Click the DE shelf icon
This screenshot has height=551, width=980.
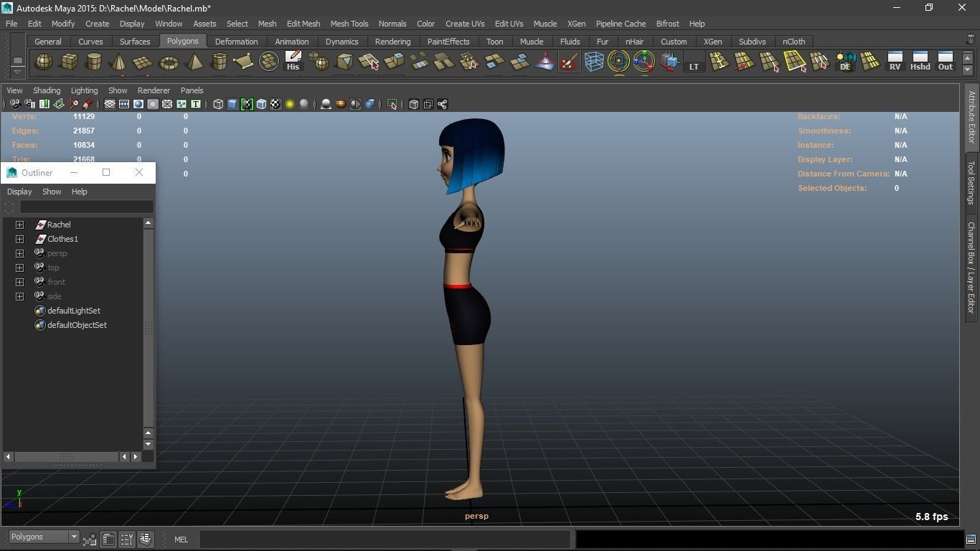(845, 62)
